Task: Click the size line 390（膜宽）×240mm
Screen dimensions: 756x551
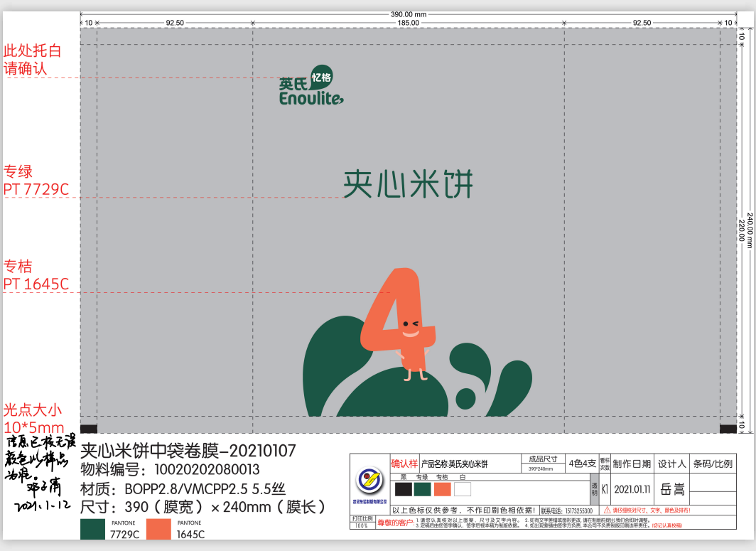Action: 203,507
